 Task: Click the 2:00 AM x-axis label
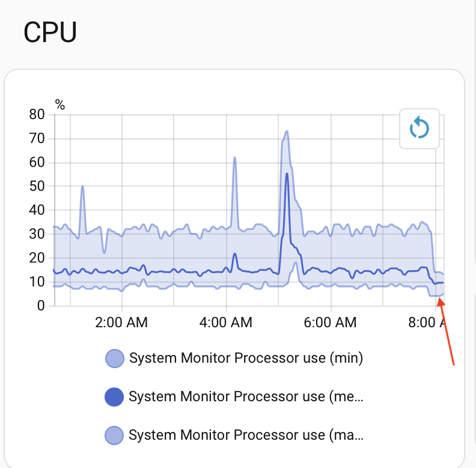point(121,322)
